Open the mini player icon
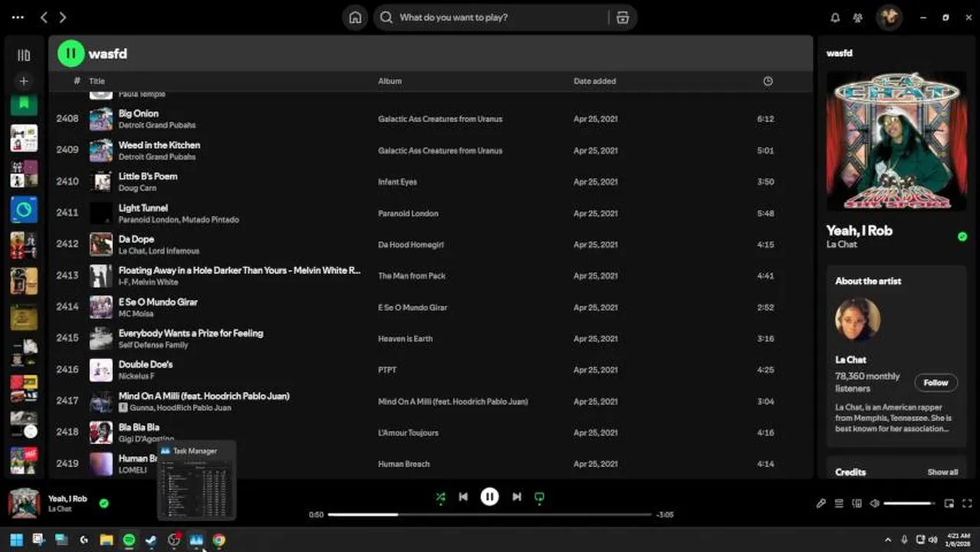980x552 pixels. (949, 504)
